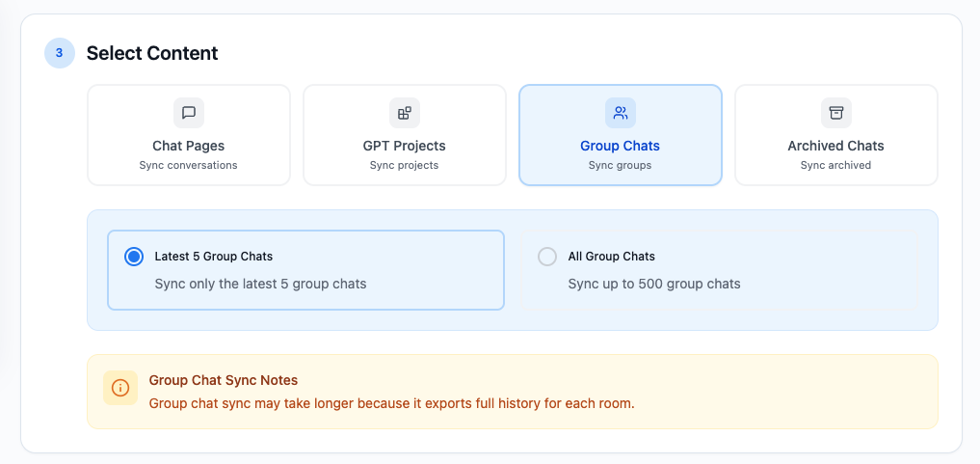Screen dimensions: 980x464
Task: Click the "All Group Chats" label text
Action: (x=611, y=257)
